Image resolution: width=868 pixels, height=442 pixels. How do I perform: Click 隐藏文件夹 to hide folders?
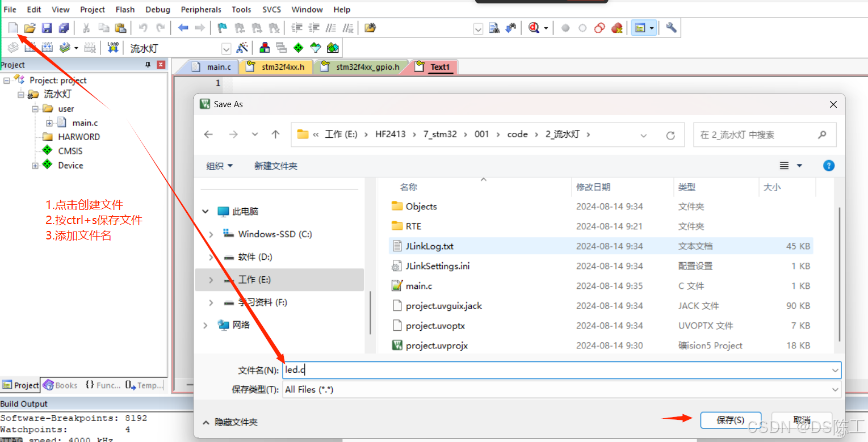pyautogui.click(x=230, y=423)
